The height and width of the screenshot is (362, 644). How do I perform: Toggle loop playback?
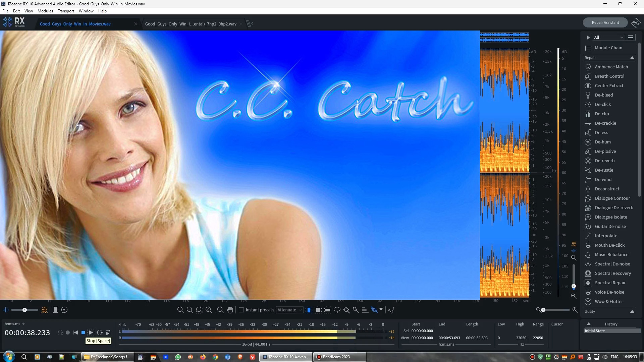100,333
